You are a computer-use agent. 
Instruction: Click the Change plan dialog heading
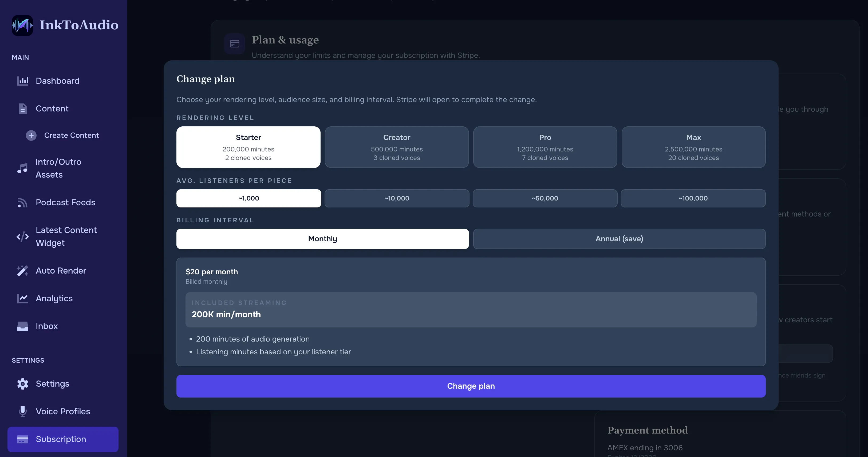(x=206, y=79)
